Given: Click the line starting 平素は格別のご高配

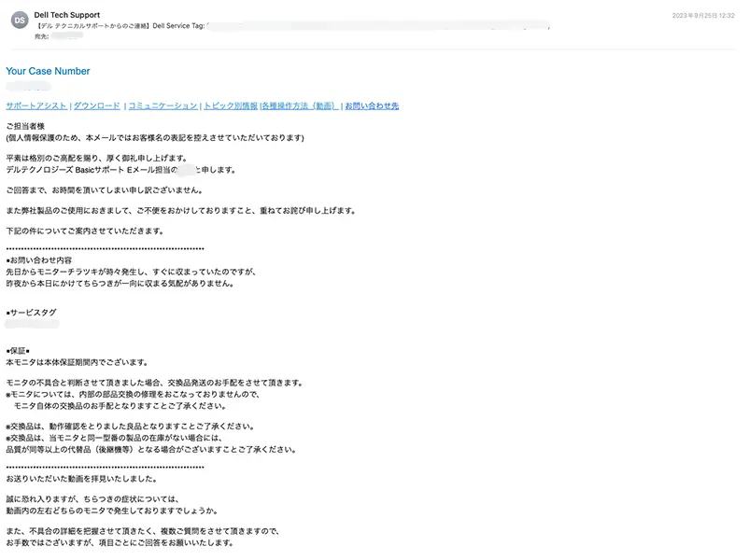Looking at the screenshot, I should point(96,158).
